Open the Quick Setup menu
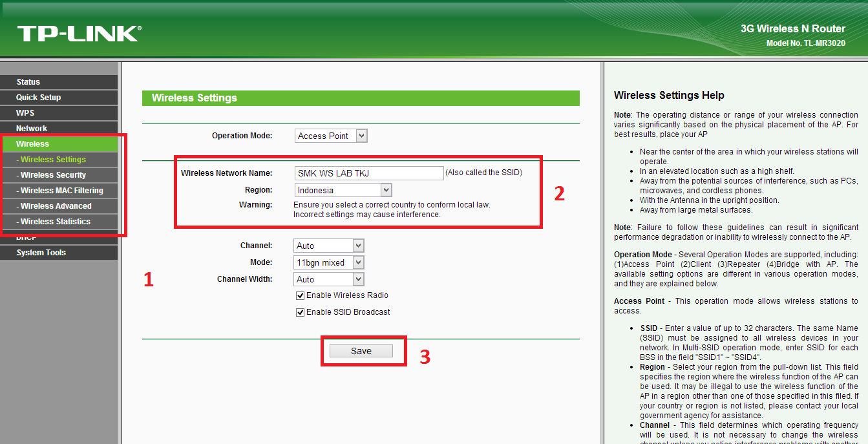The image size is (868, 444). pos(59,98)
